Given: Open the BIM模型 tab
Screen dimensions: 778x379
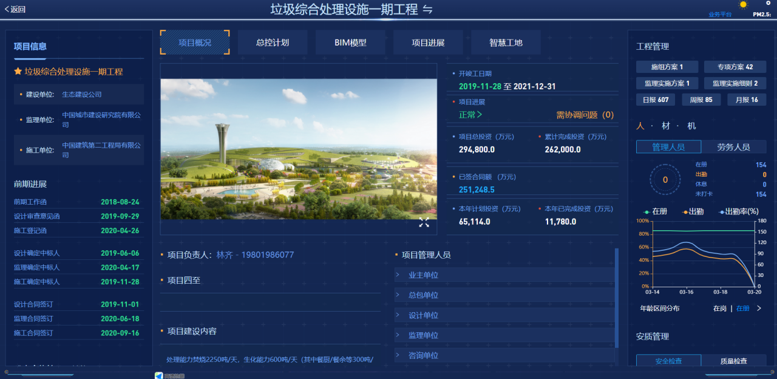Looking at the screenshot, I should pos(350,43).
